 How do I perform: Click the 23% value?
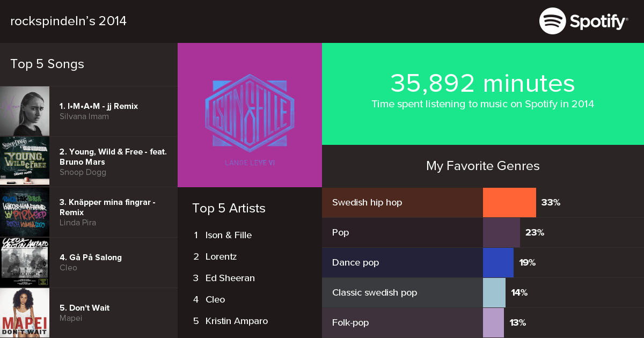(535, 232)
